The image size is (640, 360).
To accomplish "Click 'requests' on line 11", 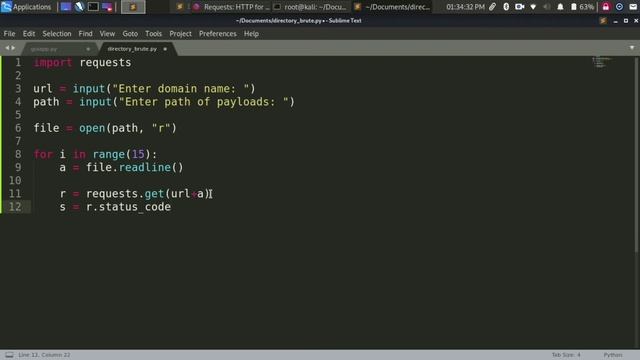I will point(112,193).
